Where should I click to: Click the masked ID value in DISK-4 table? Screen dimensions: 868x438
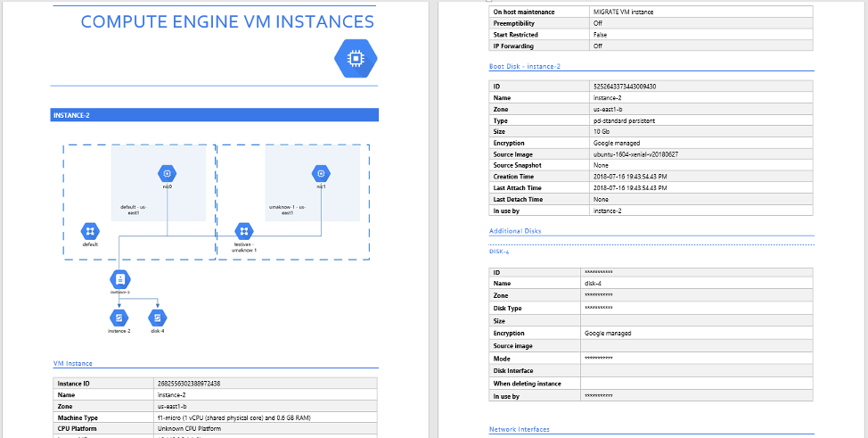click(598, 272)
